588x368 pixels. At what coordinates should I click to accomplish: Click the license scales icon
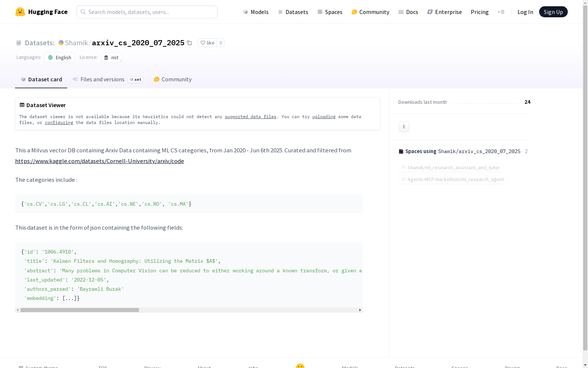(106, 57)
